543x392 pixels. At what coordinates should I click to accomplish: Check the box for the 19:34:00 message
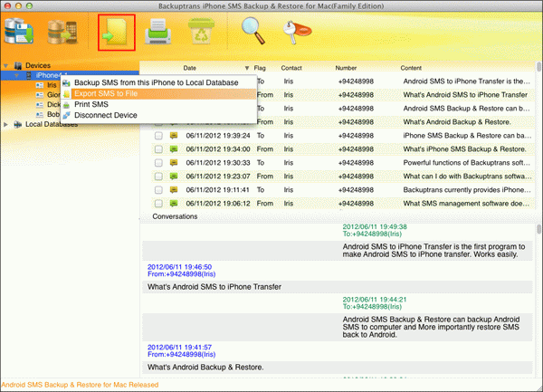click(x=158, y=149)
